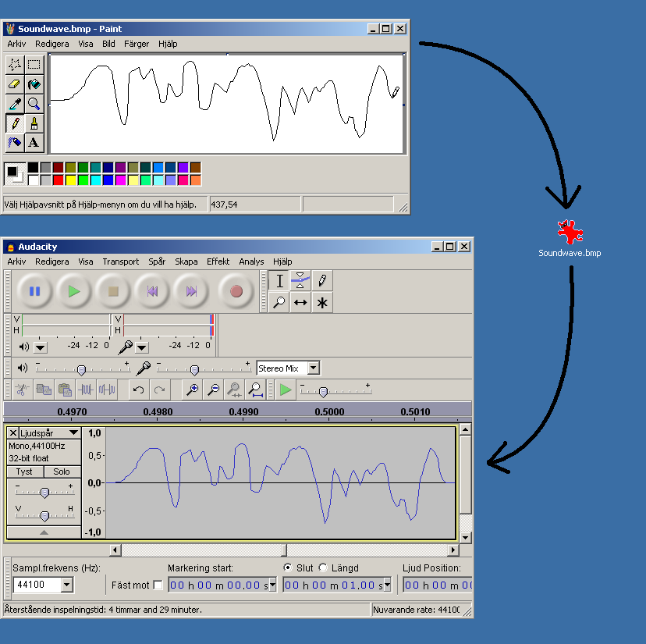Zoom out on the Audacity waveform

coord(214,390)
